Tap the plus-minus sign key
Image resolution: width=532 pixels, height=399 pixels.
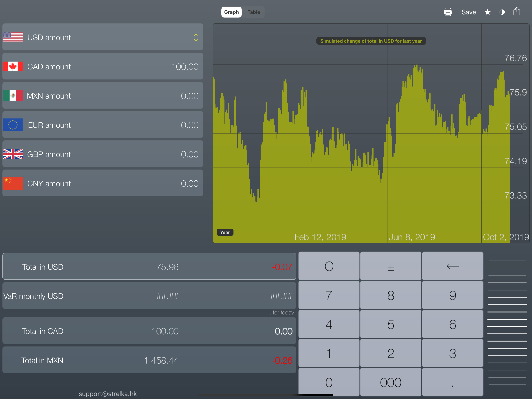pos(391,266)
